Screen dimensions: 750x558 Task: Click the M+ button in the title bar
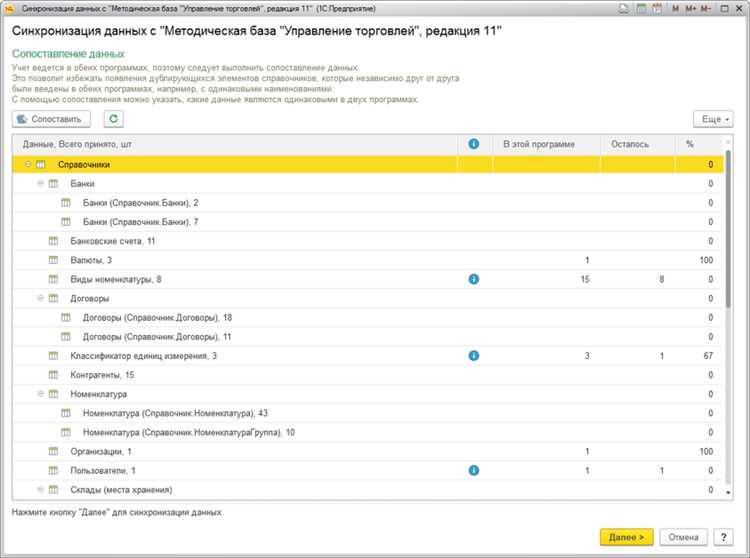tap(690, 9)
